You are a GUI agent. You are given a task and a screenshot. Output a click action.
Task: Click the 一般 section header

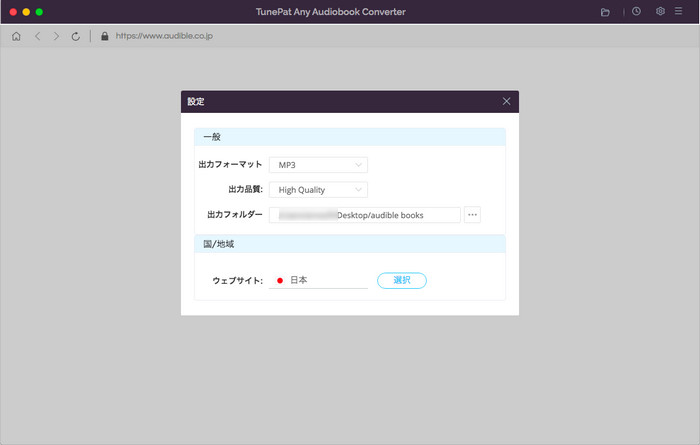tap(350, 137)
